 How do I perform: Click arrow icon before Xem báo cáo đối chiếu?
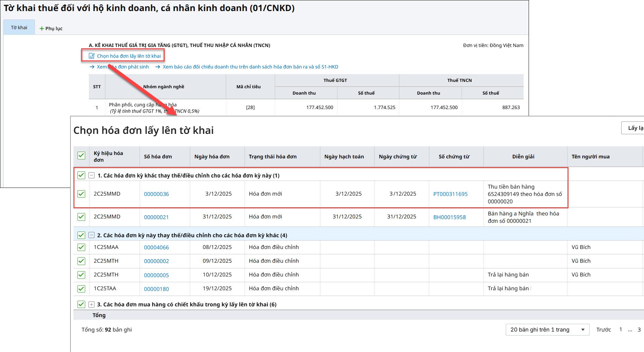tap(158, 67)
